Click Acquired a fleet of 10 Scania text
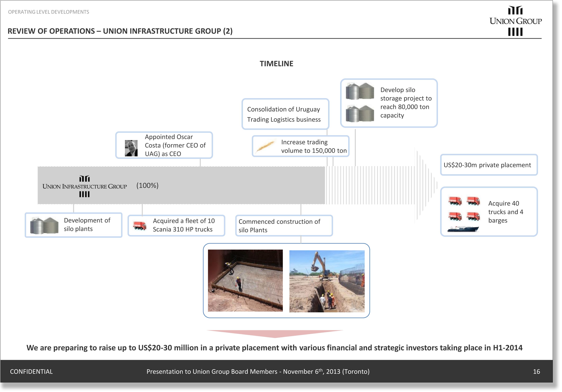 coord(184,225)
